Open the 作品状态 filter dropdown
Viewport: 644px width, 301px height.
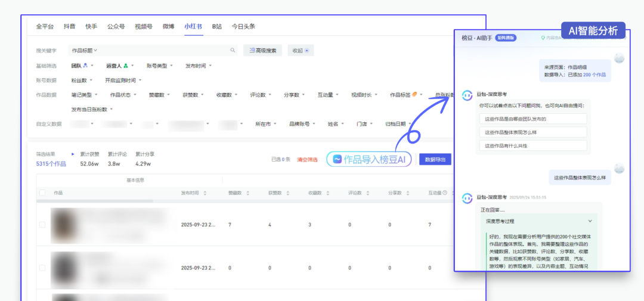(x=123, y=94)
